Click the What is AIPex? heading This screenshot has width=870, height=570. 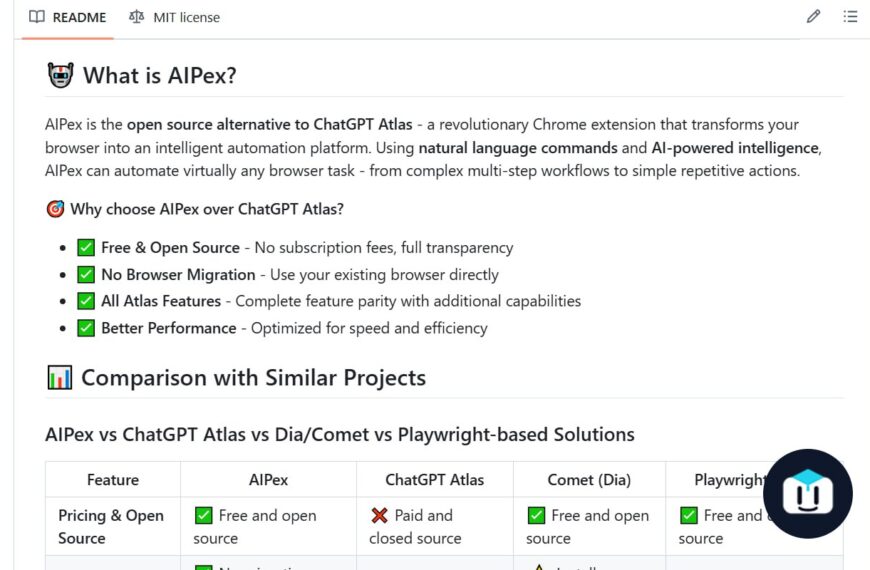(x=159, y=75)
